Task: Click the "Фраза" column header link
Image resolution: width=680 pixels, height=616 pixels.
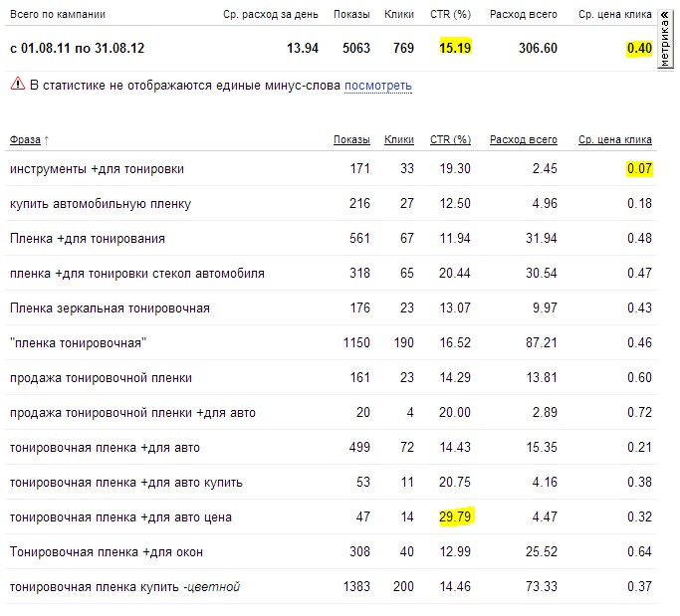Action: (25, 140)
